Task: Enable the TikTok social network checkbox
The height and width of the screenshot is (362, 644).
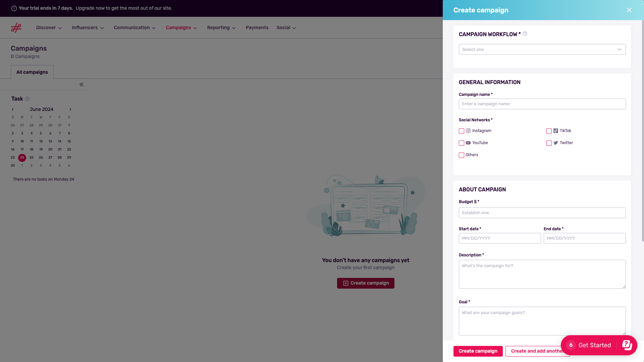Action: [x=549, y=131]
